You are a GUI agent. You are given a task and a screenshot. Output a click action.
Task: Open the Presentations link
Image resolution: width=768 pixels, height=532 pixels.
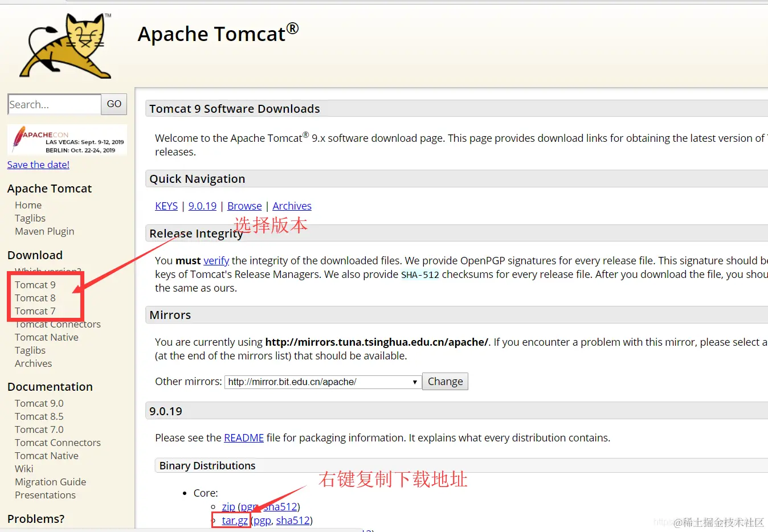45,495
